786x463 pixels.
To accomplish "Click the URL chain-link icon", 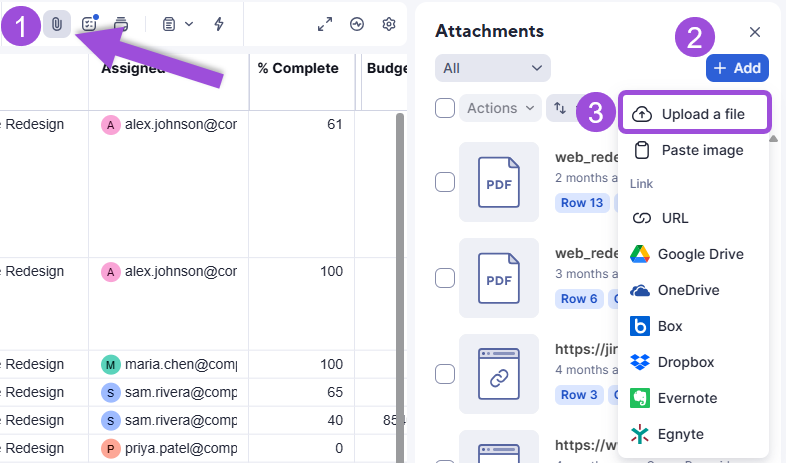I will click(x=642, y=218).
